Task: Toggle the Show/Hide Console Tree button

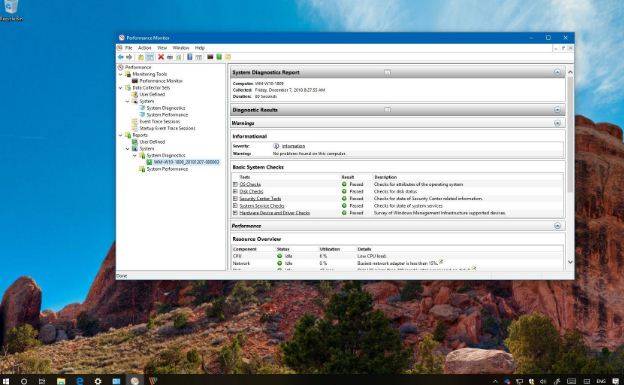Action: [150, 57]
